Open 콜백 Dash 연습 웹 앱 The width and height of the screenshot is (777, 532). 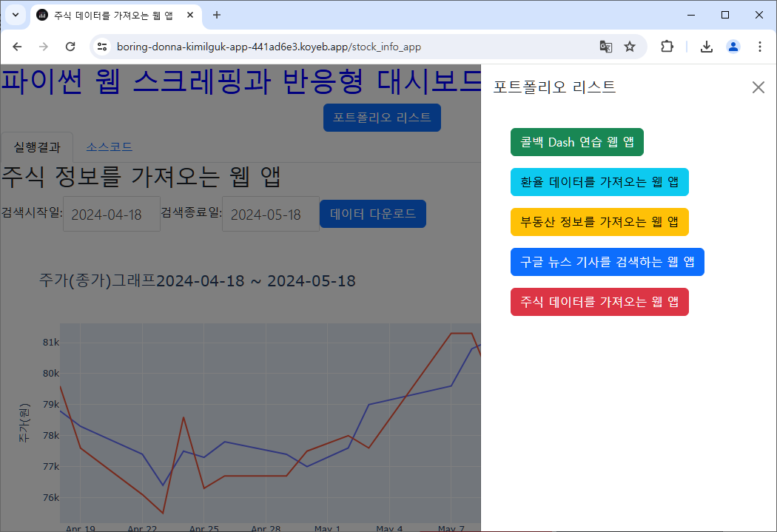[576, 142]
